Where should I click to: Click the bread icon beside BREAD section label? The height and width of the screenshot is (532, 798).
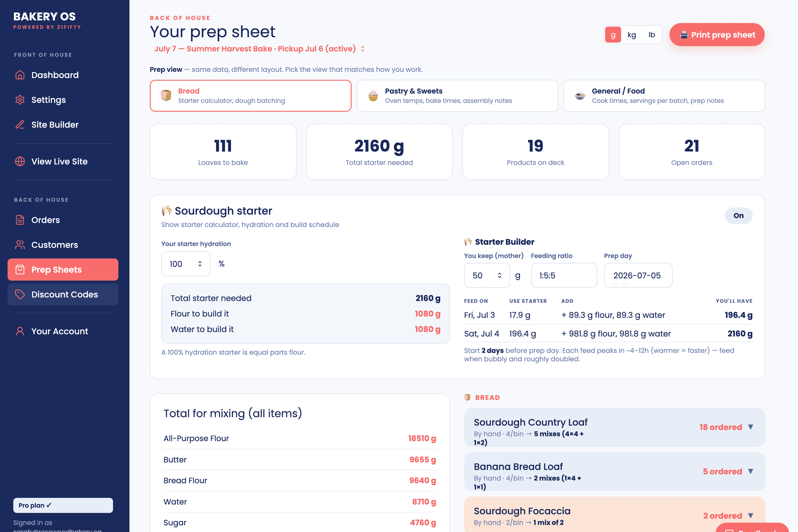point(468,397)
